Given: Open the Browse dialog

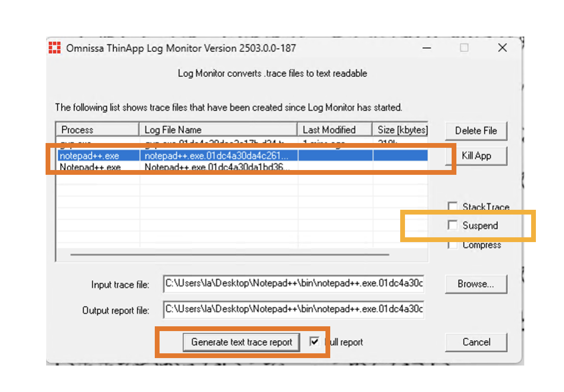Looking at the screenshot, I should pyautogui.click(x=475, y=284).
